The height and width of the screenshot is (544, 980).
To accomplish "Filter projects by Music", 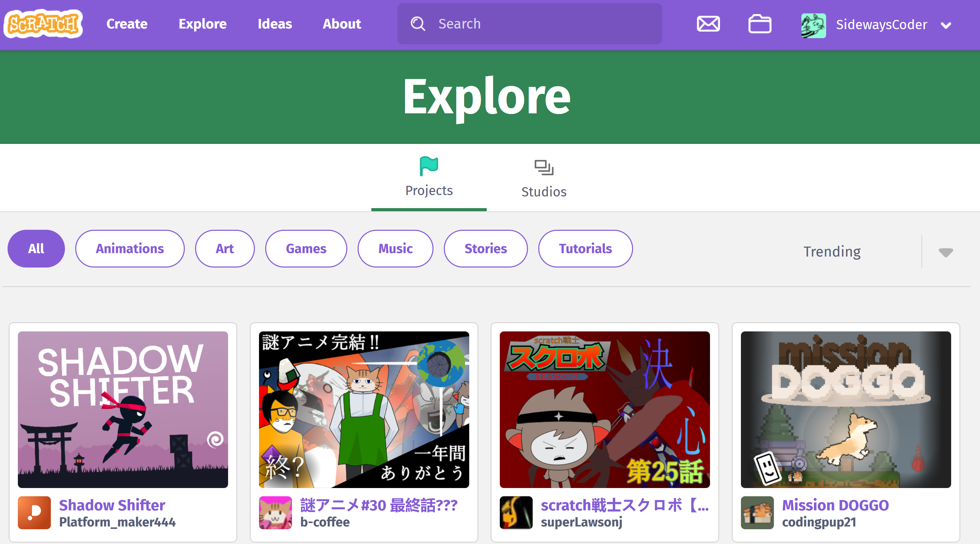I will (x=395, y=248).
